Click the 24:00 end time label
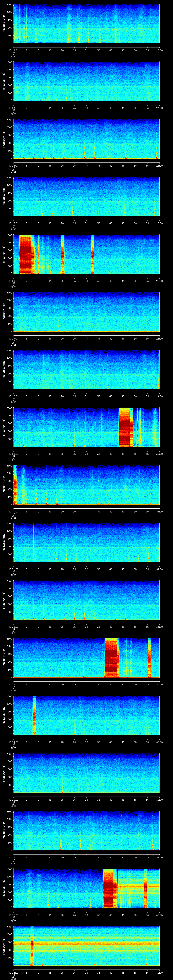 159,108
